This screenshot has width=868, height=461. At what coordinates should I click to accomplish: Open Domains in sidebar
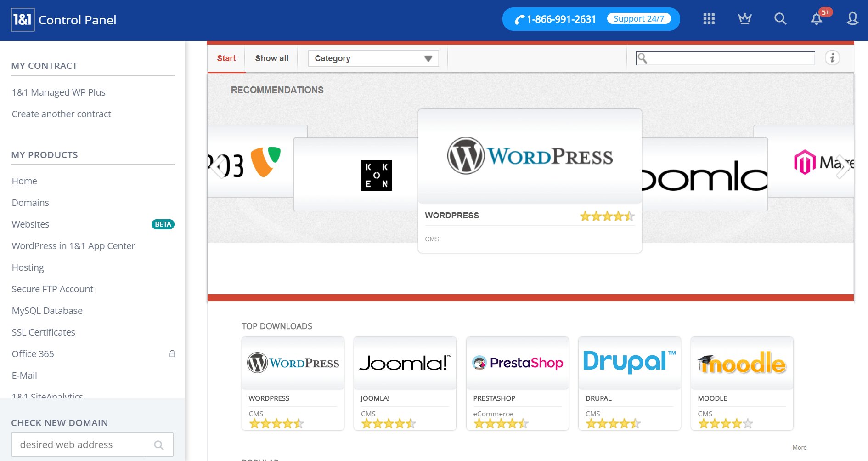point(30,203)
